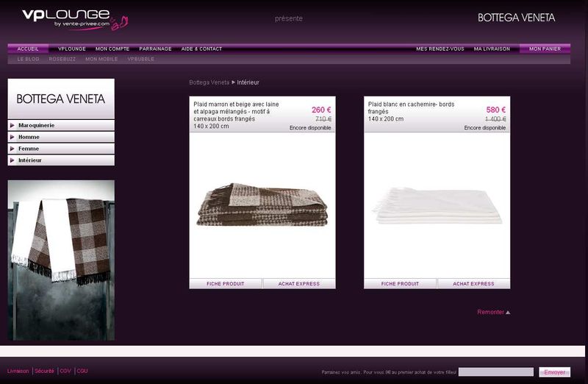Click the sidebar hanging plaids photo
Image resolution: width=588 pixels, height=384 pixels.
61,260
